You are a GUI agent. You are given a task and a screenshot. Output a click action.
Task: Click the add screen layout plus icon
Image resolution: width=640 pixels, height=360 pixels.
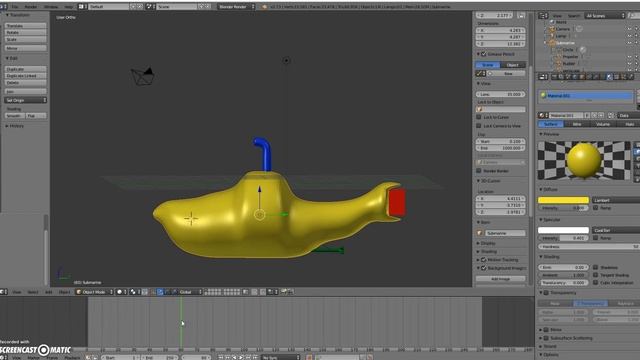pyautogui.click(x=133, y=7)
